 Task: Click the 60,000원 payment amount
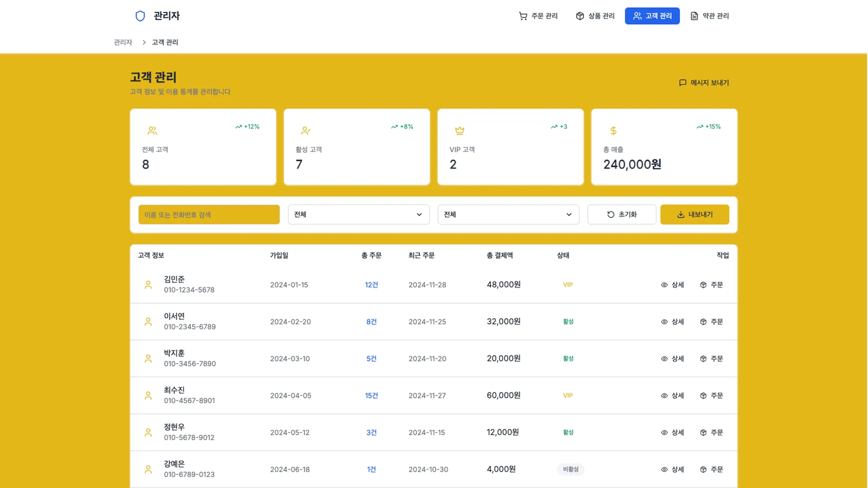point(504,395)
